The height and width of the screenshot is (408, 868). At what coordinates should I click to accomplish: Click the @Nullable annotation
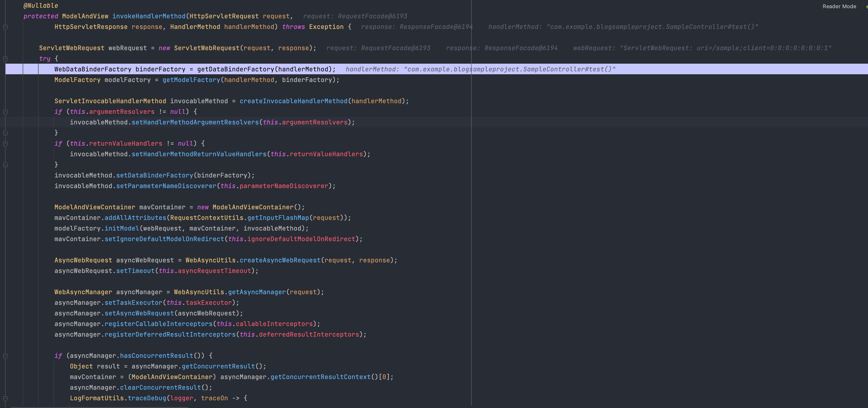click(41, 6)
